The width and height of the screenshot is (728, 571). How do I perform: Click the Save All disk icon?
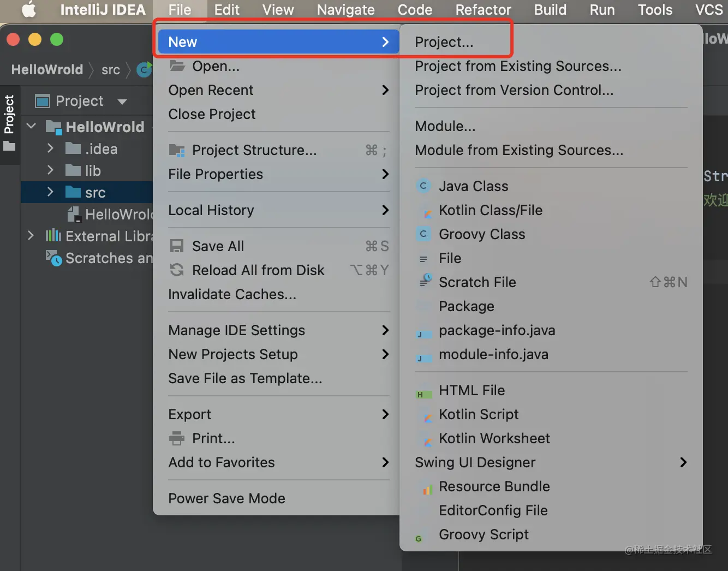[x=177, y=246]
